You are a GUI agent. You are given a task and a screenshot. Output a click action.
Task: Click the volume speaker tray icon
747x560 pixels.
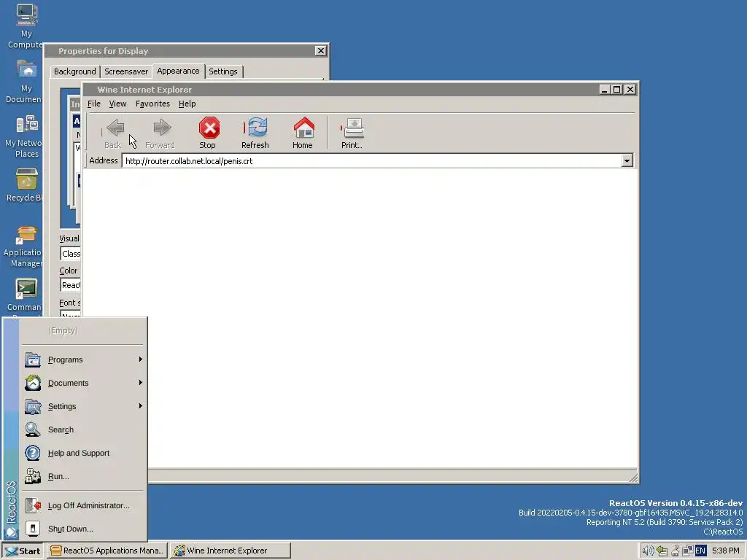648,551
